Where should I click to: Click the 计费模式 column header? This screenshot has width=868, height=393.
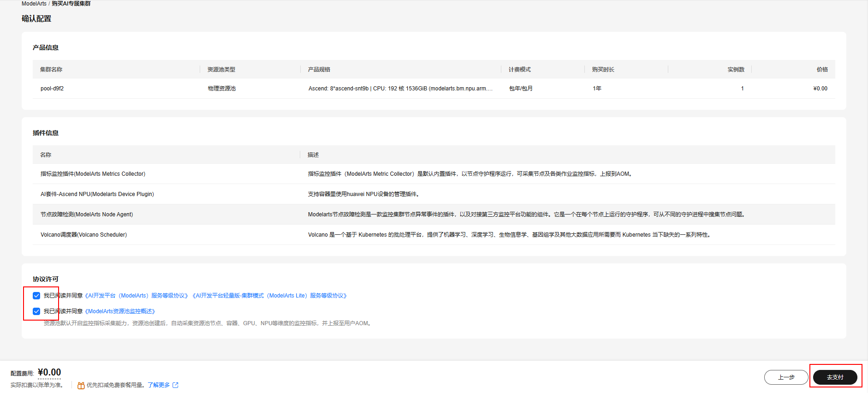(520, 70)
